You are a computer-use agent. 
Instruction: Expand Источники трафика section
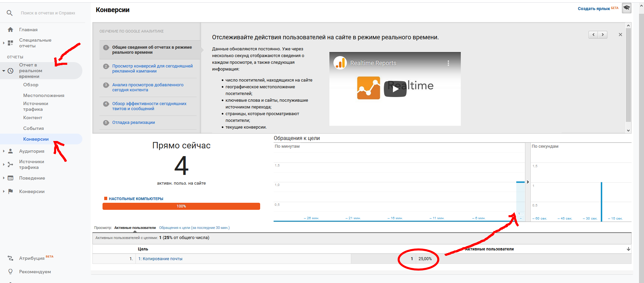(4, 164)
